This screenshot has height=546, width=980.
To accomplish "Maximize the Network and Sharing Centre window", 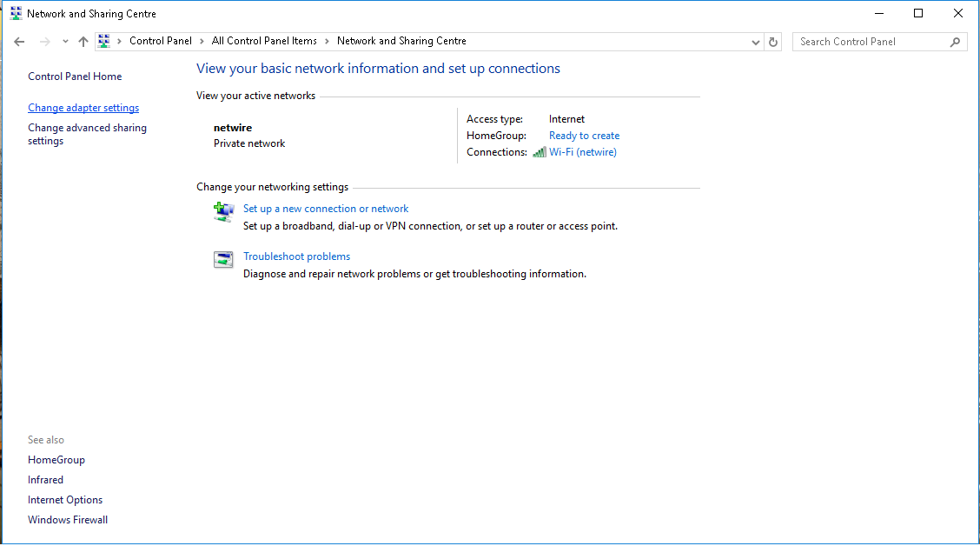I will pos(918,13).
